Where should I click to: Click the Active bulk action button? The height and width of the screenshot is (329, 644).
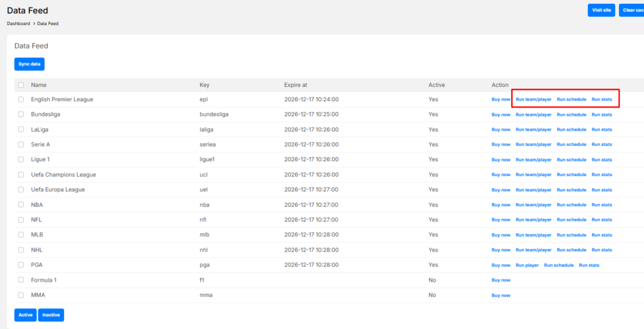click(x=25, y=315)
